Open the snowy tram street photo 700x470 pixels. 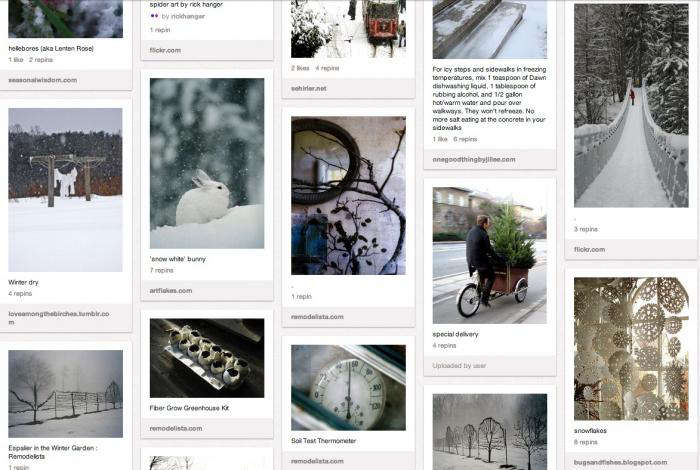coord(348,29)
